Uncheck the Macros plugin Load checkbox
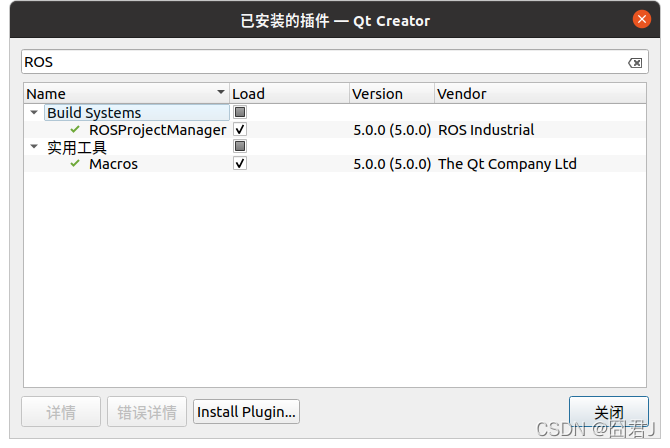The image size is (670, 448). click(x=240, y=164)
